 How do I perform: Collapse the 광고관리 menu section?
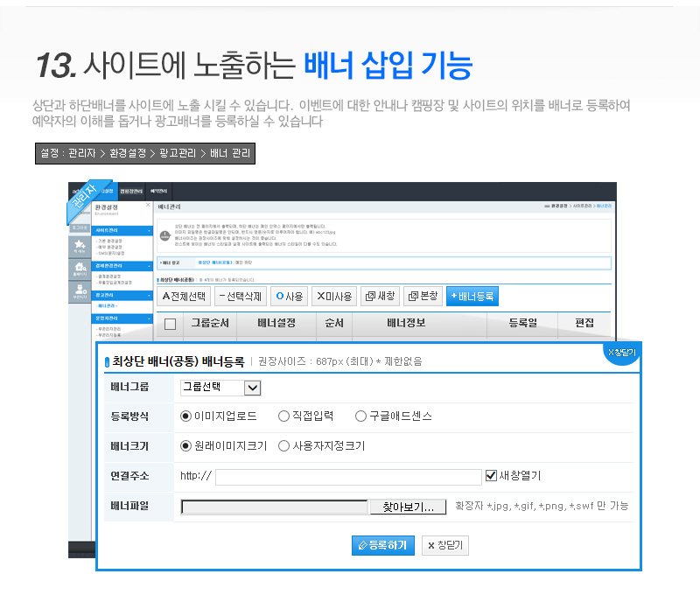tap(122, 296)
